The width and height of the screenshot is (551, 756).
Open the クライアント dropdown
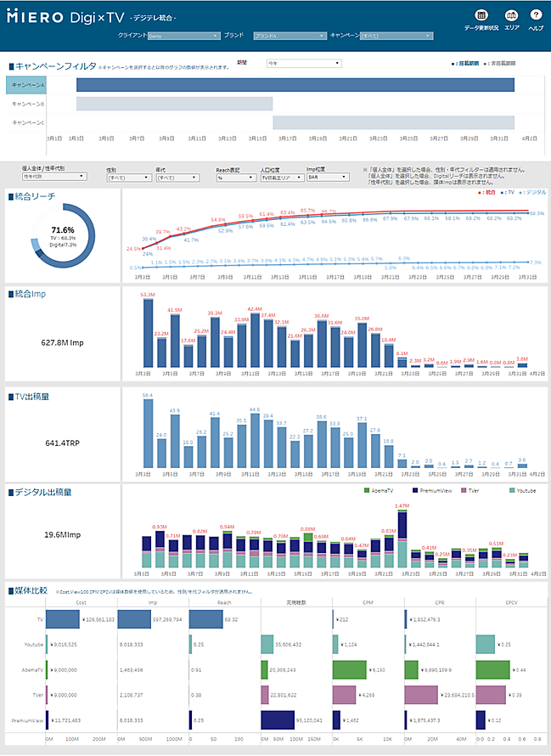point(183,37)
